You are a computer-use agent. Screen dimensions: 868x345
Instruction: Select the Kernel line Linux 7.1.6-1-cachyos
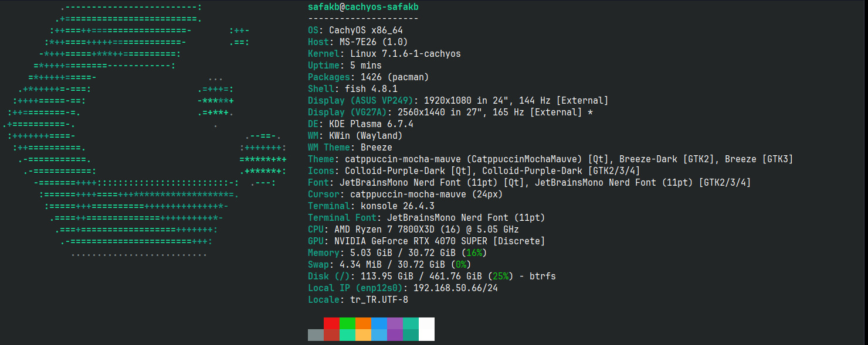(384, 54)
